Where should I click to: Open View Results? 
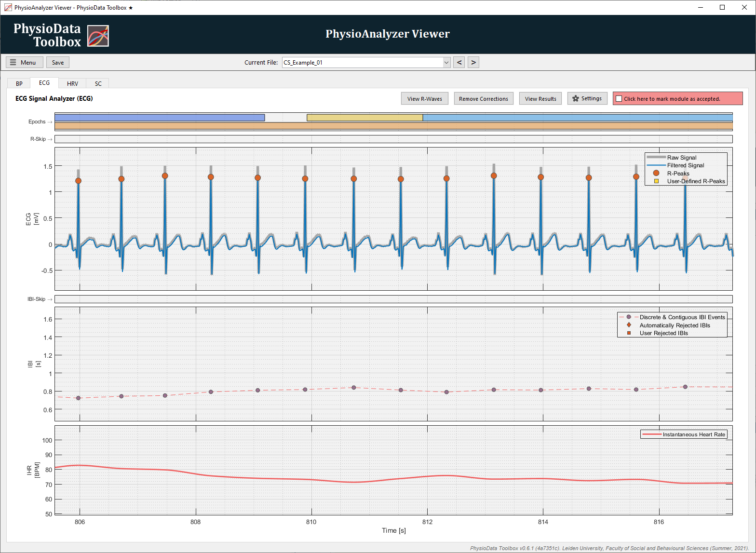(540, 98)
